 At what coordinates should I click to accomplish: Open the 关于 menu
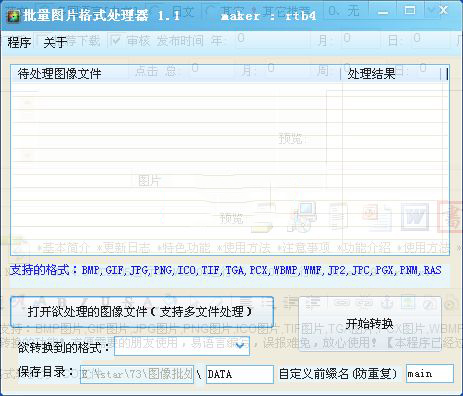(x=55, y=42)
